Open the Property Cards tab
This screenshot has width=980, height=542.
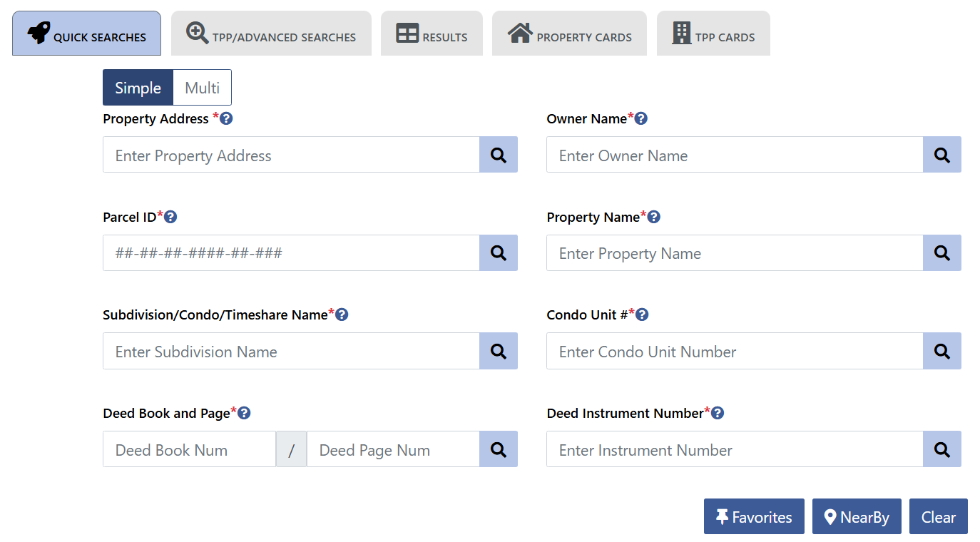569,34
